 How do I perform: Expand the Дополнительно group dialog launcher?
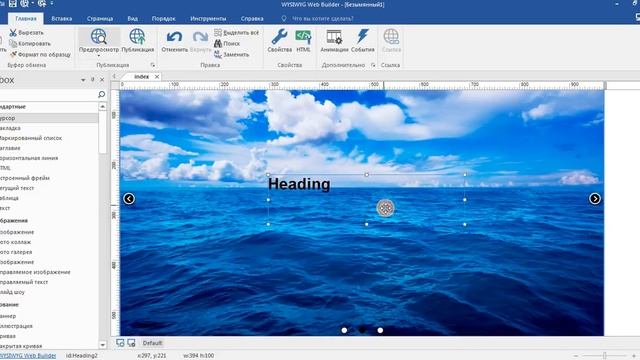[x=373, y=65]
